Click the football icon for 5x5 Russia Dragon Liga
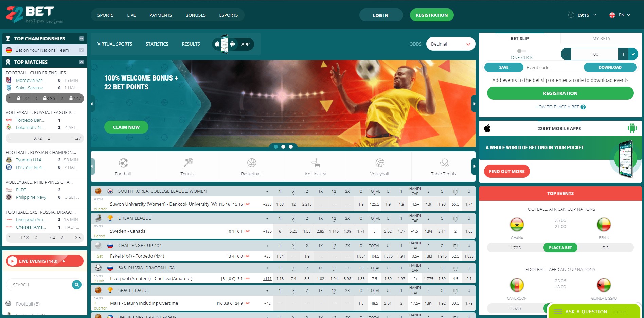The image size is (644, 318). pyautogui.click(x=98, y=268)
